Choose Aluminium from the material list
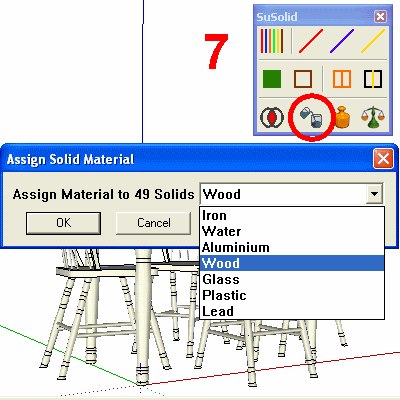 coord(292,247)
